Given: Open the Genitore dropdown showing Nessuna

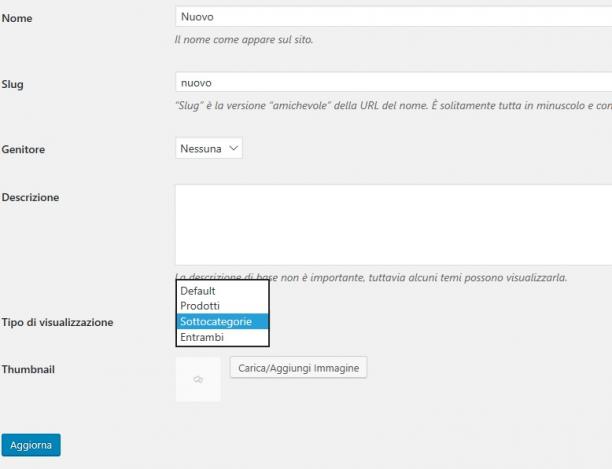Looking at the screenshot, I should 209,148.
